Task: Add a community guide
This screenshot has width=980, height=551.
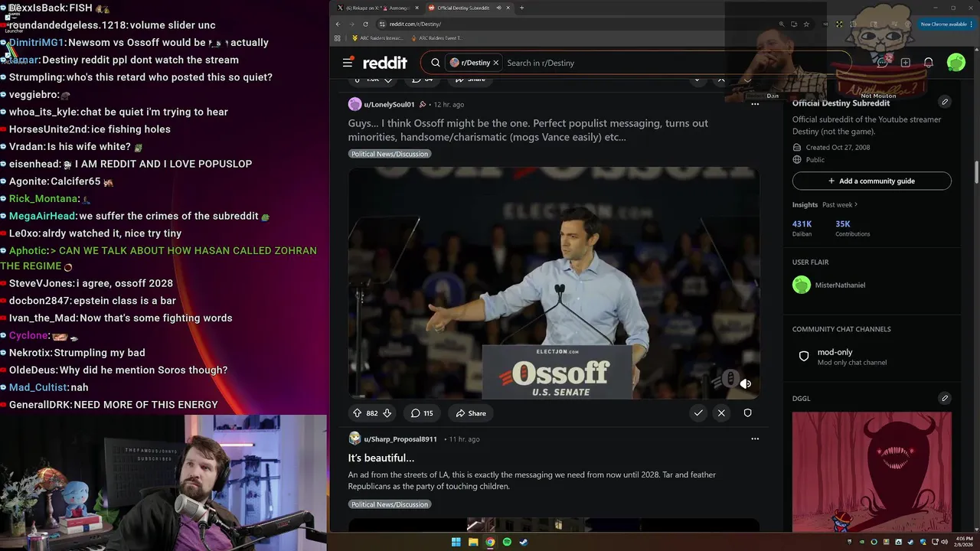Action: pyautogui.click(x=872, y=181)
